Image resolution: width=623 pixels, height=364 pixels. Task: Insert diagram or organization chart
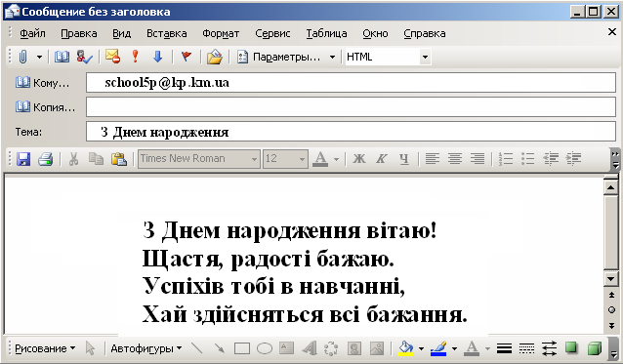331,348
